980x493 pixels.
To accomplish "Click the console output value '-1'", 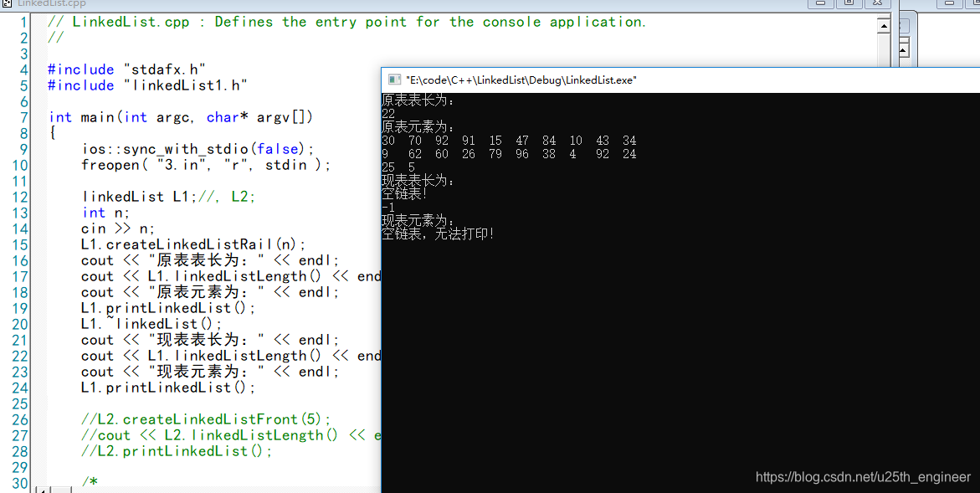I will click(388, 208).
